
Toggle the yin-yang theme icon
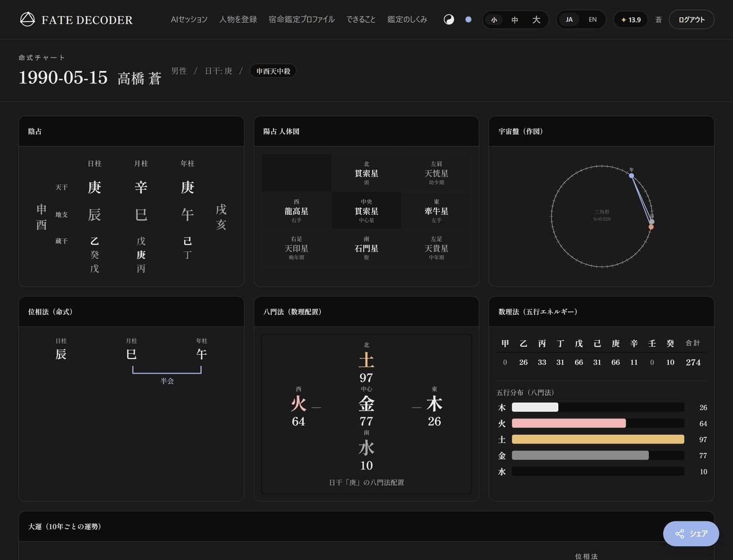pyautogui.click(x=449, y=19)
